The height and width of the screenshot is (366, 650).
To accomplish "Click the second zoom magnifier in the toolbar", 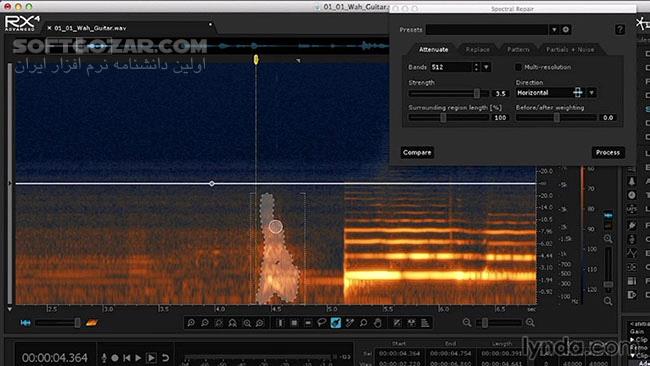I will [205, 322].
